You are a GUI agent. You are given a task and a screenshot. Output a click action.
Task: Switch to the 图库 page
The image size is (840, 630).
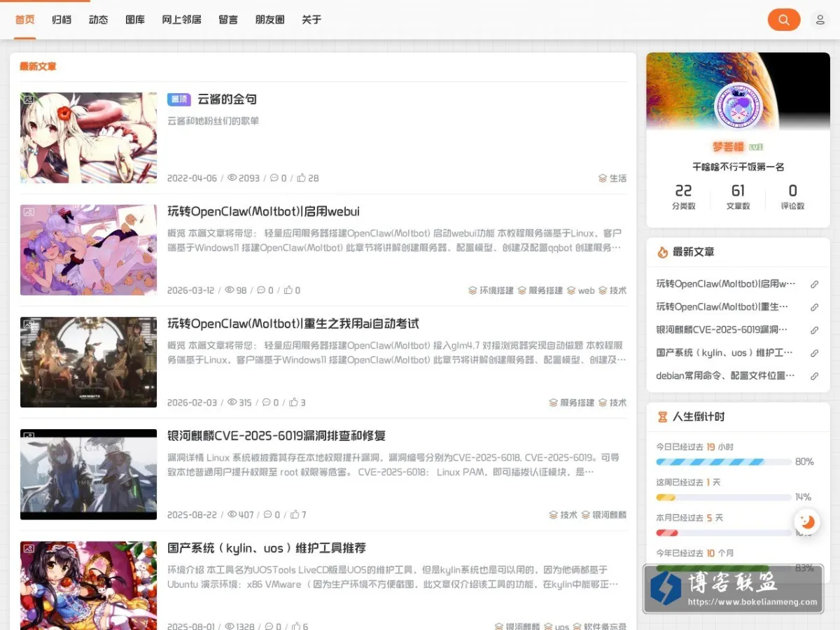135,20
